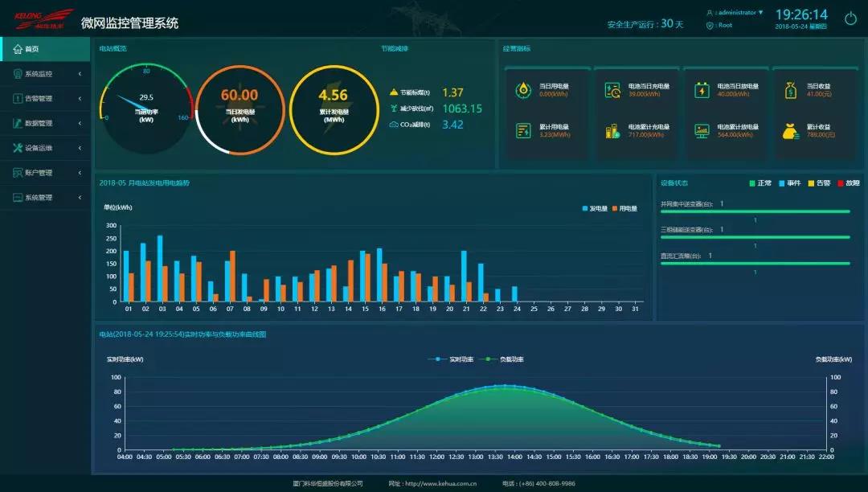This screenshot has height=492, width=868.
Task: Click the 电池当日放电量 battery icon
Action: coord(702,90)
